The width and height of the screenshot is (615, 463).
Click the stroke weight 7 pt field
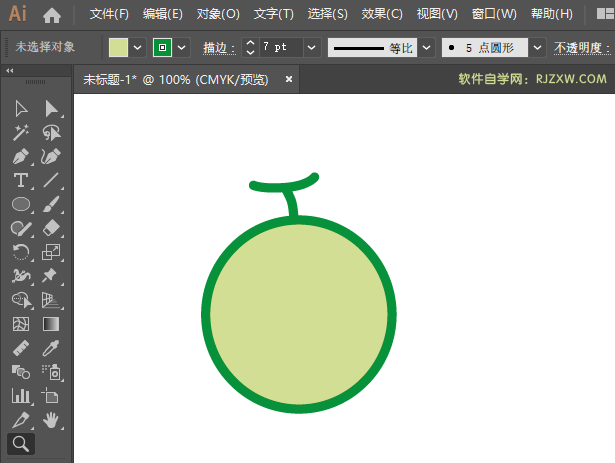point(280,48)
